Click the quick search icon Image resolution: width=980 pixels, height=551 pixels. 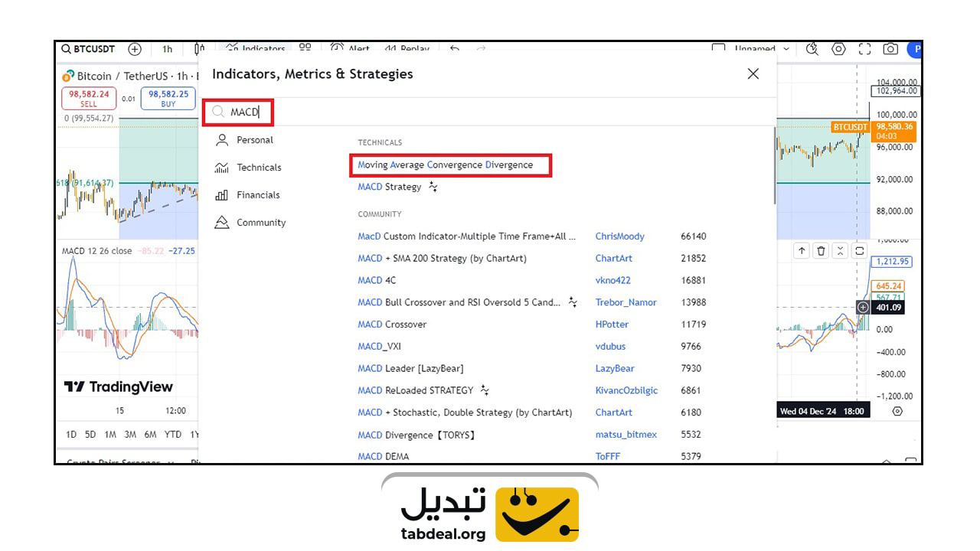(813, 49)
